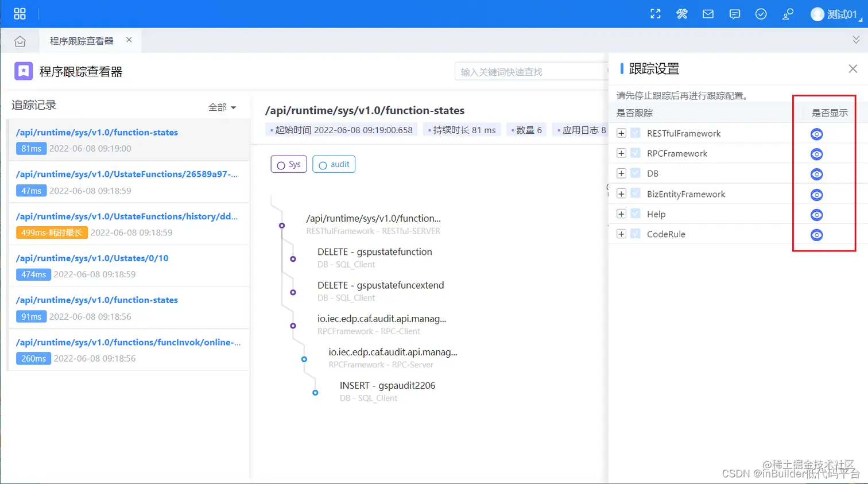Expand the RESTfulFramework tree node
This screenshot has width=868, height=484.
621,133
